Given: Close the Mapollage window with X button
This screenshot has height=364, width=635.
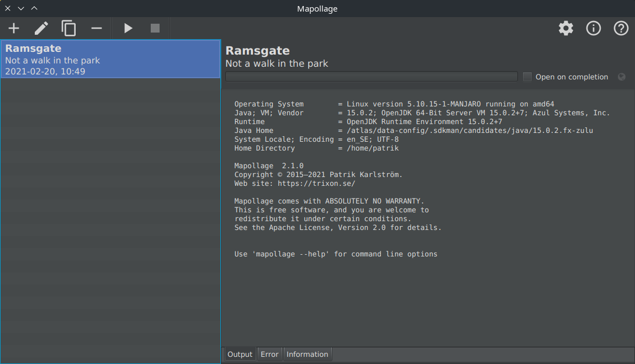Looking at the screenshot, I should tap(8, 8).
